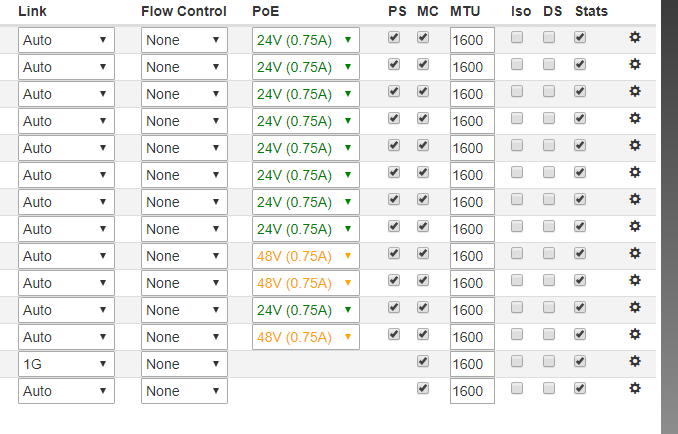This screenshot has width=678, height=434.
Task: Click the gear icon in the 1G link row
Action: coord(634,361)
